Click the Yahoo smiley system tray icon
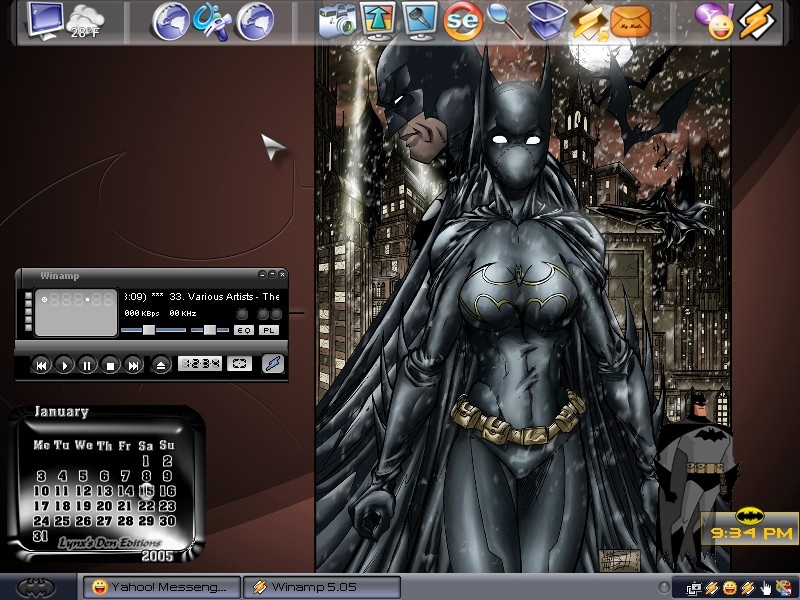This screenshot has height=600, width=800. (x=730, y=588)
